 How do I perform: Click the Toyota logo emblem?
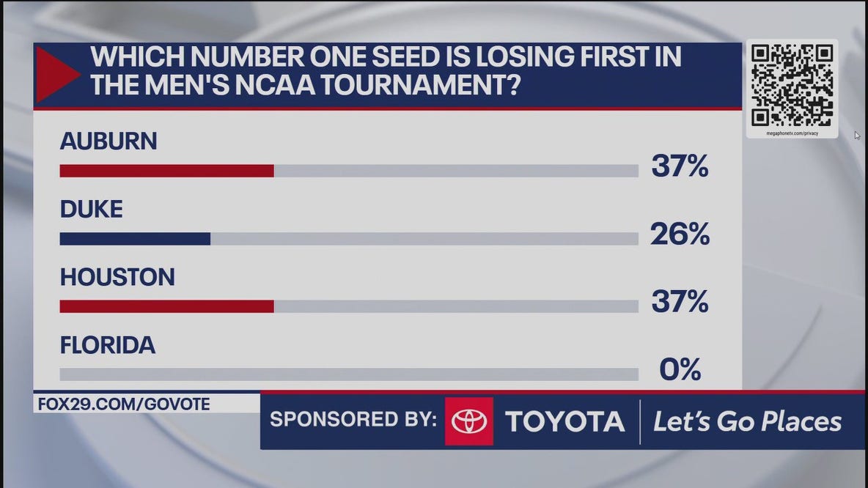click(468, 421)
